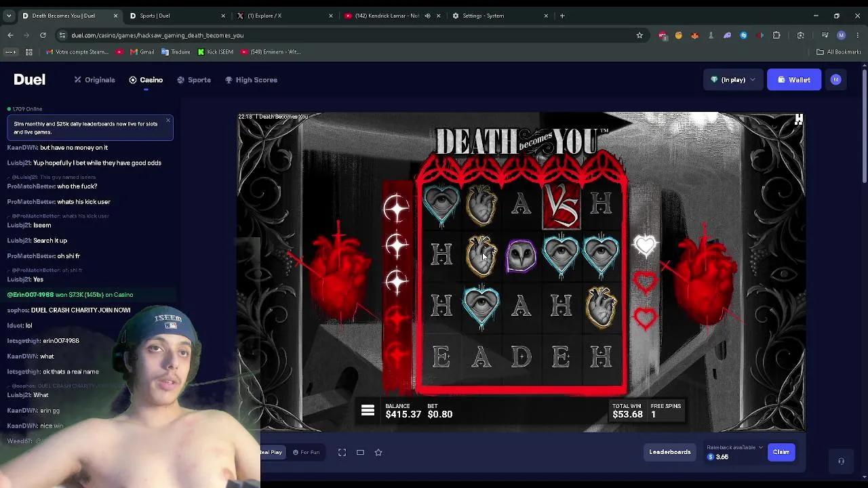Switch the game to theater mode
This screenshot has height=488, width=868.
(360, 452)
